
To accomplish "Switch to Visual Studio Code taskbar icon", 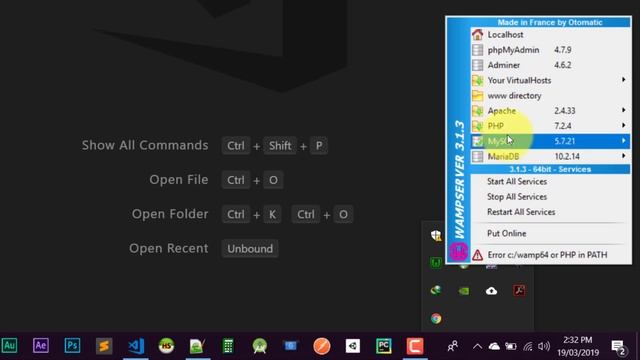I will coord(136,346).
